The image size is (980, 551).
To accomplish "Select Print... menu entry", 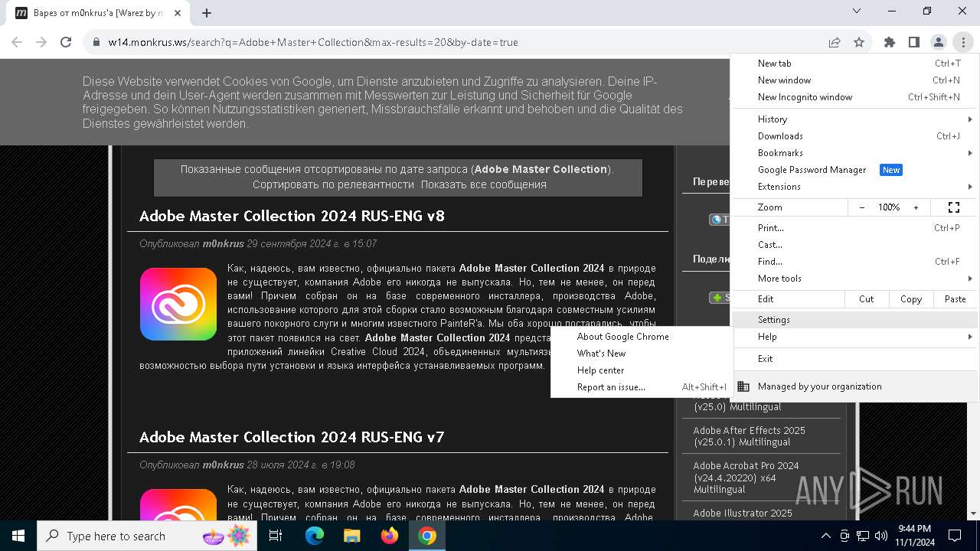I will (855, 228).
